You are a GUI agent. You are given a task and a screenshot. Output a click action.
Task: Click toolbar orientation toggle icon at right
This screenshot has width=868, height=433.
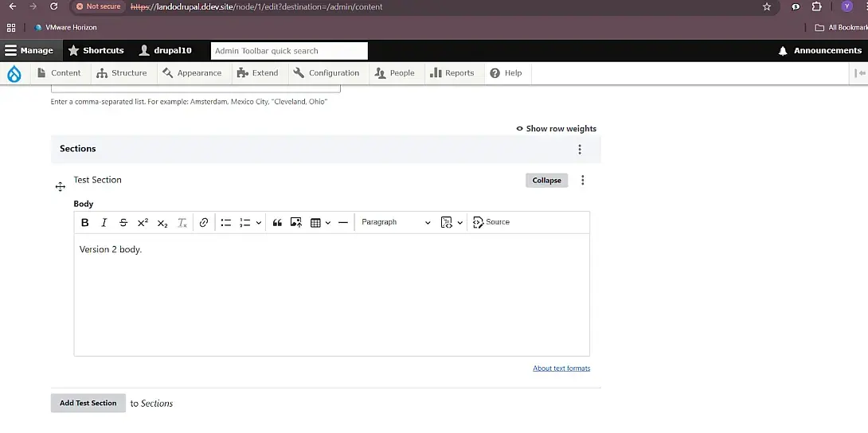860,73
